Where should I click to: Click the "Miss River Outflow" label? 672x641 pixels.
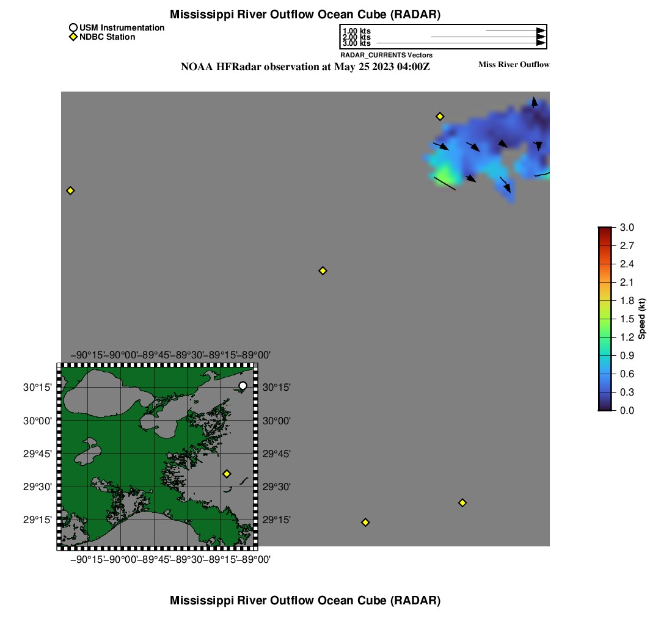pyautogui.click(x=513, y=65)
